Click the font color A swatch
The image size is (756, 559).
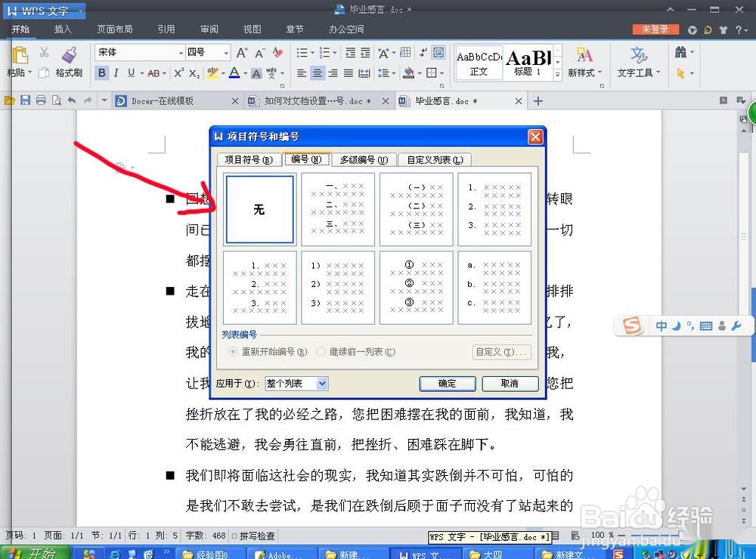click(x=235, y=73)
